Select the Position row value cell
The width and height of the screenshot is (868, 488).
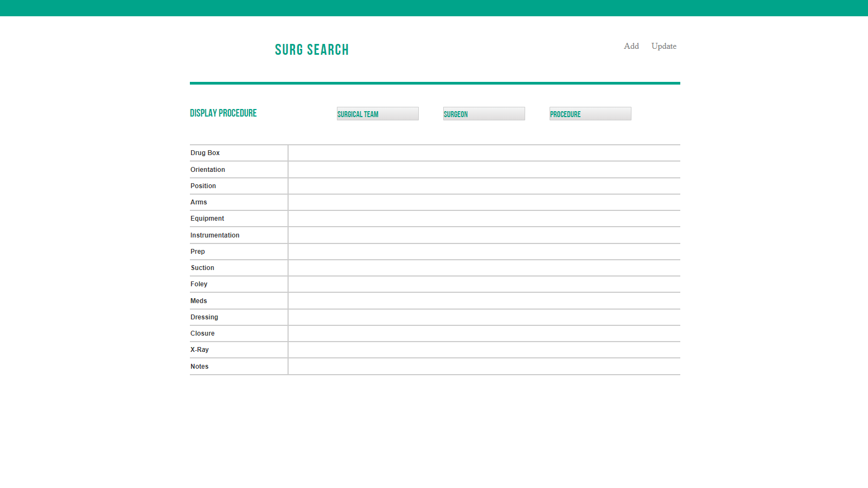pos(484,186)
